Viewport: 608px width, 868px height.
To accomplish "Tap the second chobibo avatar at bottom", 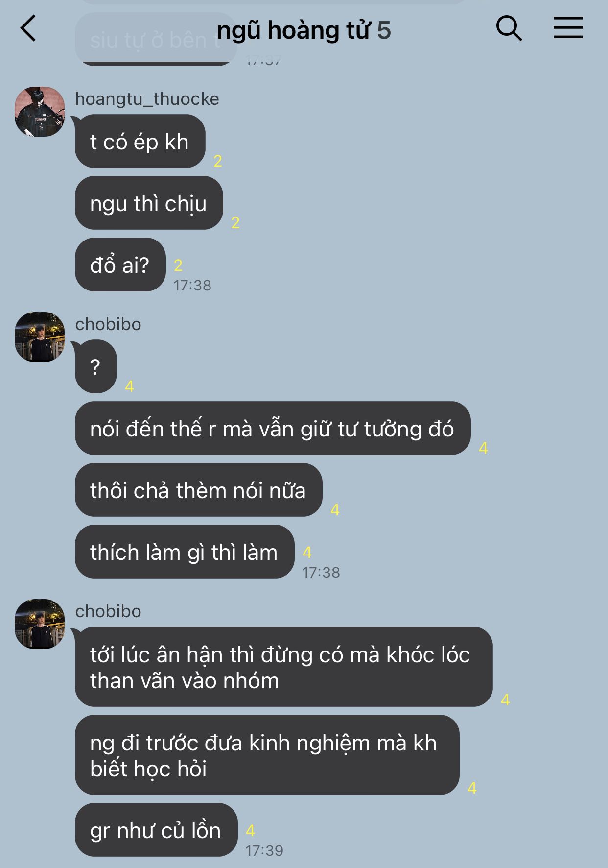I will tap(40, 624).
